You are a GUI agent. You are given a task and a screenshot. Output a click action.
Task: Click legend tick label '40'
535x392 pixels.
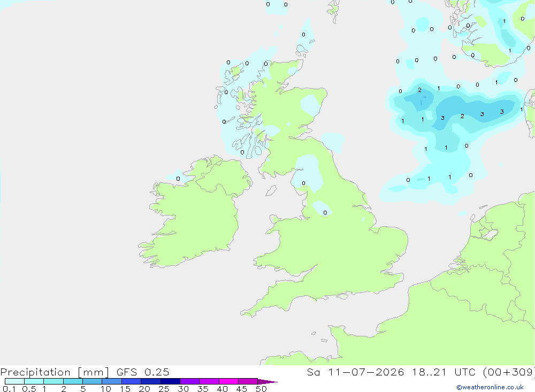pos(223,389)
